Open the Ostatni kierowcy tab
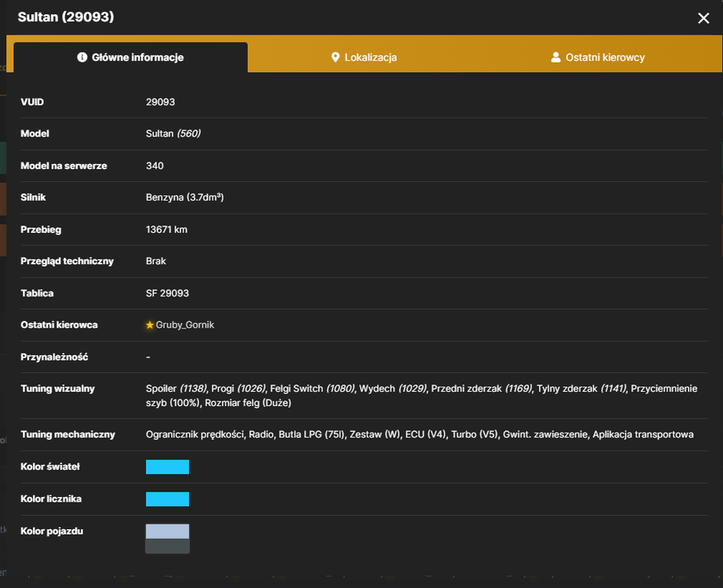Image resolution: width=723 pixels, height=588 pixels. click(598, 57)
